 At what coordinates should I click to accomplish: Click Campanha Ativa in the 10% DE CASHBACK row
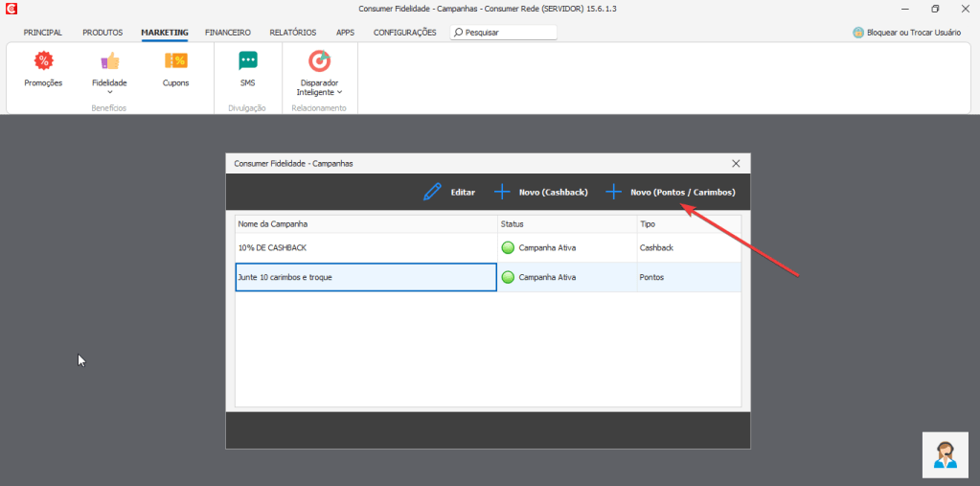[x=548, y=247]
